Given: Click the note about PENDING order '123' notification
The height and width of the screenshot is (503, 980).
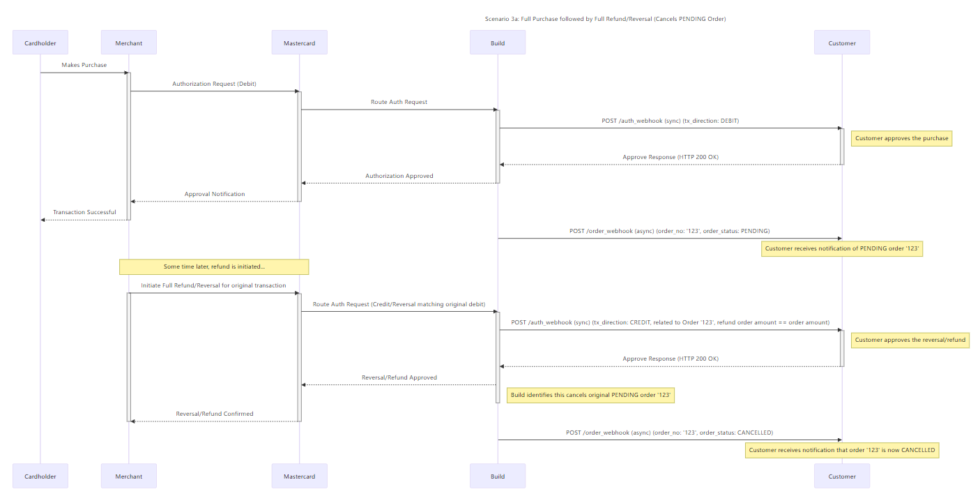Looking at the screenshot, I should pyautogui.click(x=842, y=248).
